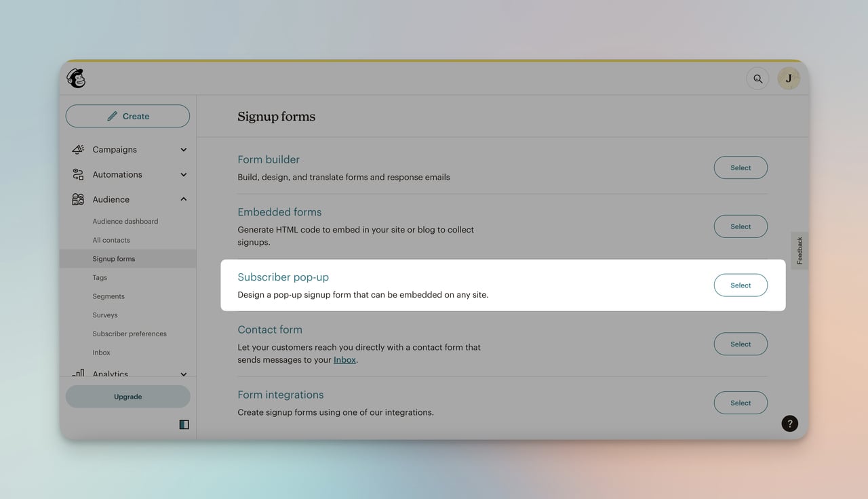Screen dimensions: 868x499
Task: Open Tags in the Audience menu
Action: click(100, 277)
